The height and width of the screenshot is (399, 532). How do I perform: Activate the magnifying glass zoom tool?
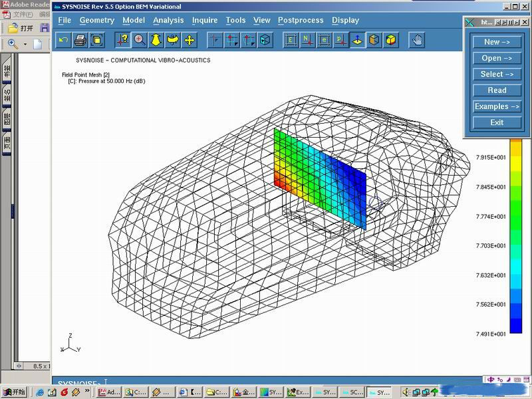tap(140, 40)
